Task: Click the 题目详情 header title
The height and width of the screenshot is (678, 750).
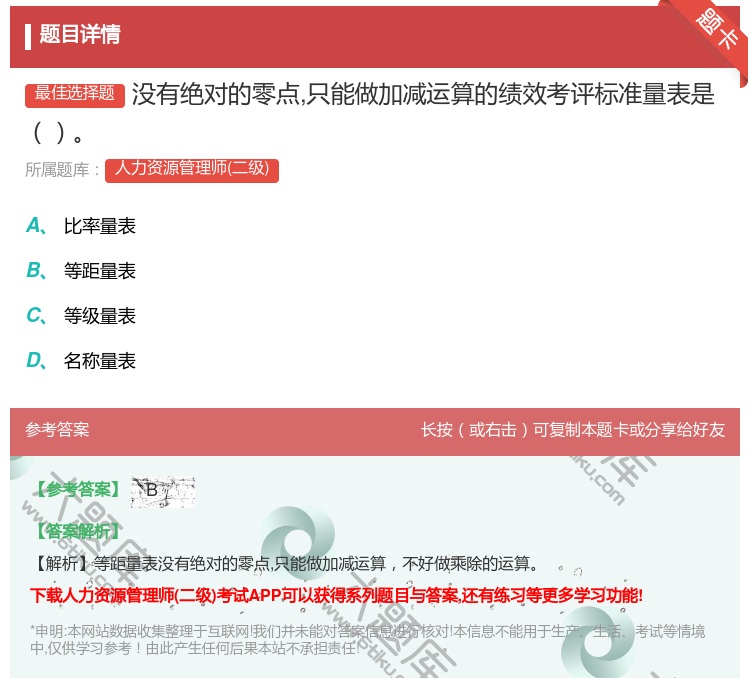Action: 80,34
